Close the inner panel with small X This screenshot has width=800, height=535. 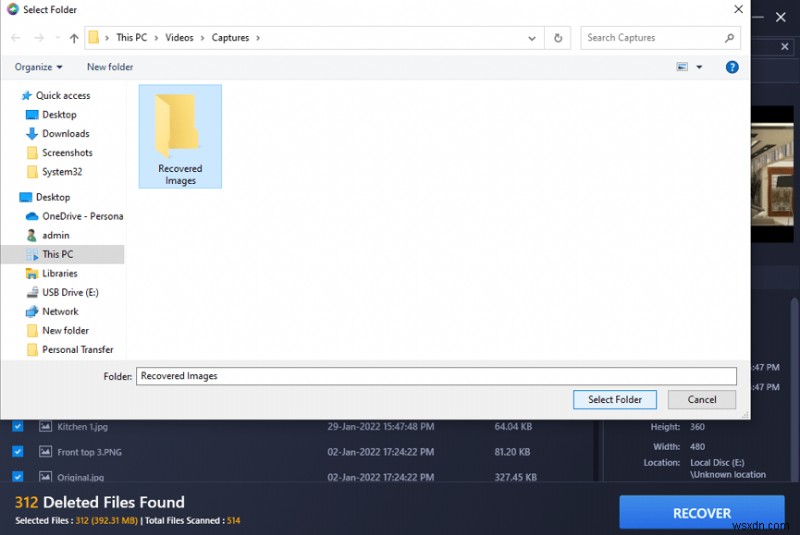[785, 47]
